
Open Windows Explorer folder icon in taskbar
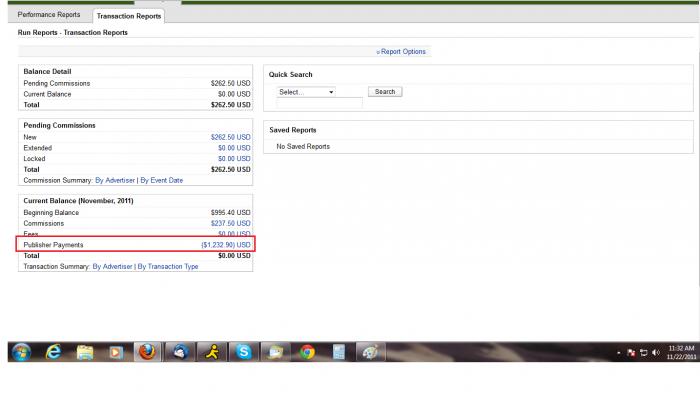85,352
